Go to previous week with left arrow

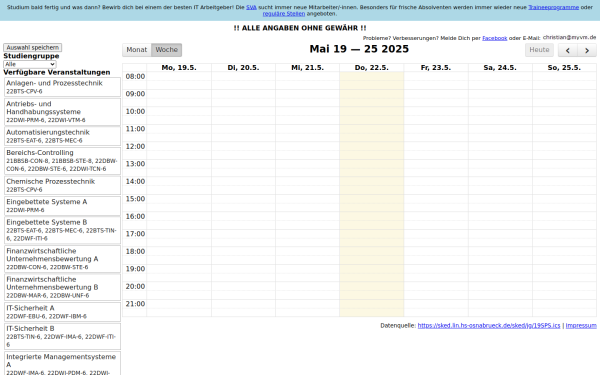pyautogui.click(x=567, y=50)
